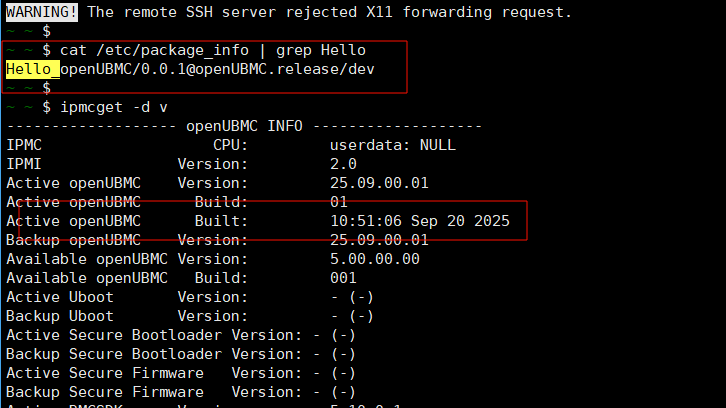Click the Backup Uboot label
Image resolution: width=726 pixels, height=408 pixels.
(x=60, y=316)
